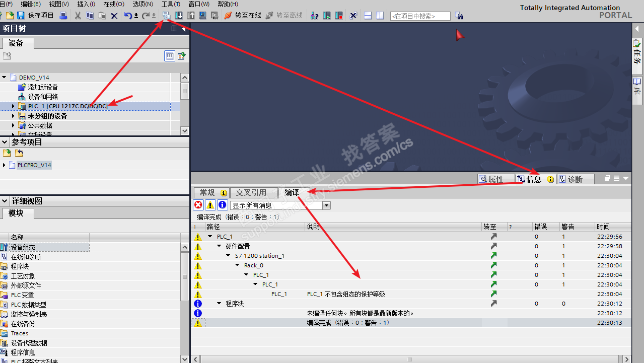Click the Copy icon in toolbar
The height and width of the screenshot is (363, 644).
click(90, 16)
